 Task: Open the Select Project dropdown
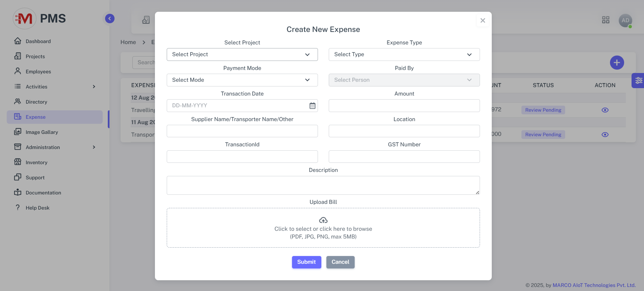242,54
